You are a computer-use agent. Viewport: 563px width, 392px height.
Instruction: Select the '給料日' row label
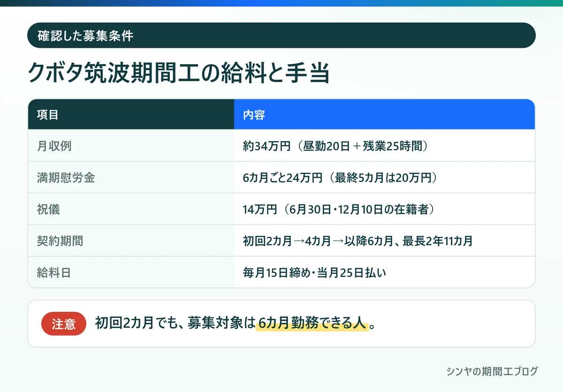(x=54, y=272)
